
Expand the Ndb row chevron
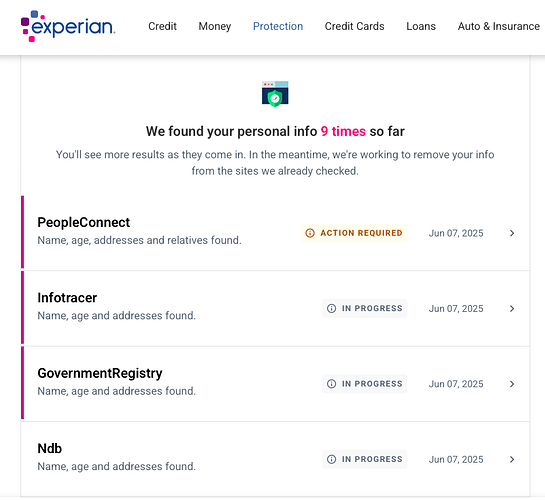(x=512, y=459)
